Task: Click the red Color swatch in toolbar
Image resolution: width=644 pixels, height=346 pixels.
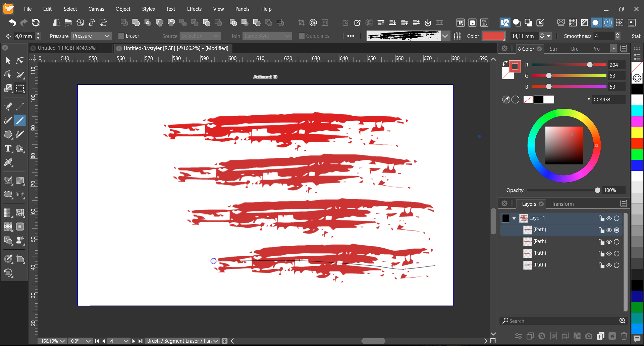Action: click(x=493, y=36)
